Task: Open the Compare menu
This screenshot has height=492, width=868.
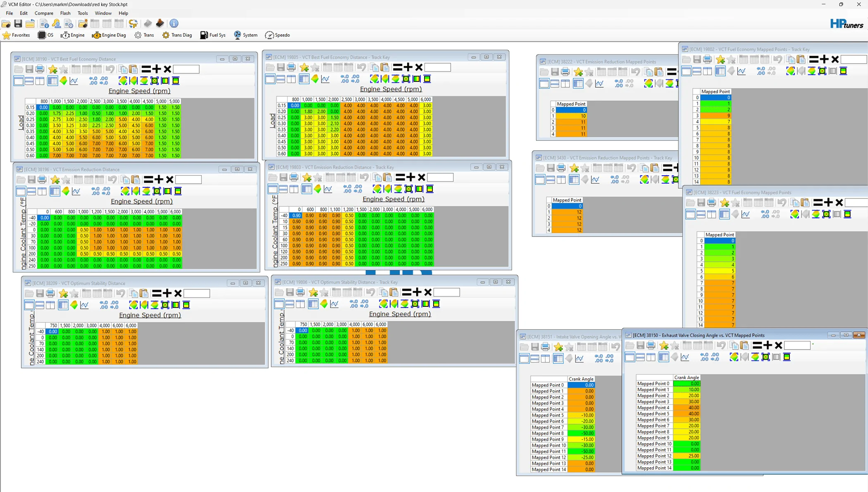Action: click(44, 13)
